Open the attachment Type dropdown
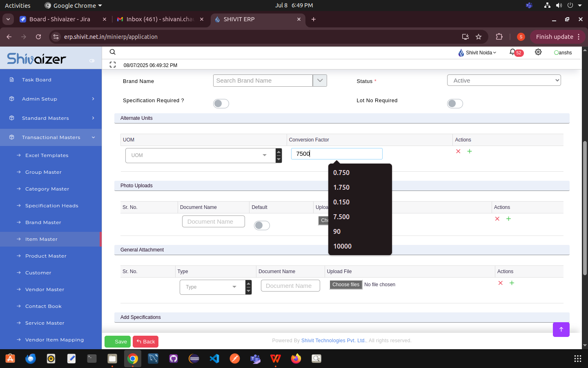The height and width of the screenshot is (368, 588). click(212, 287)
